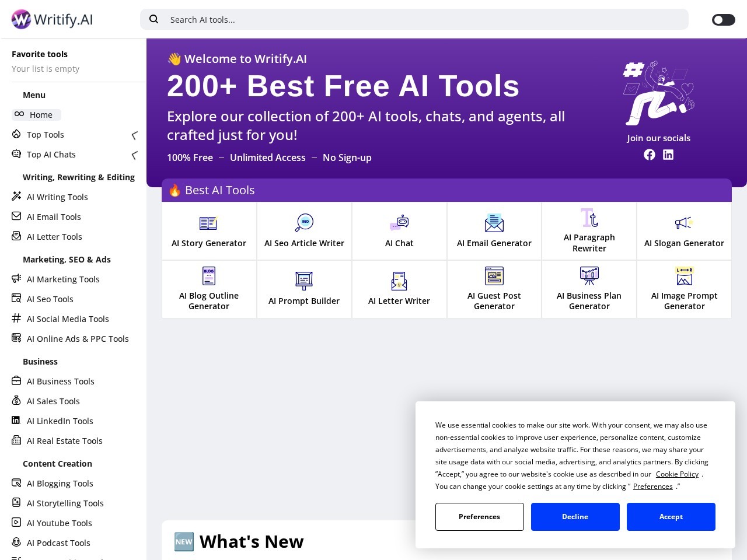Open AI Blogging Tools category

60,483
